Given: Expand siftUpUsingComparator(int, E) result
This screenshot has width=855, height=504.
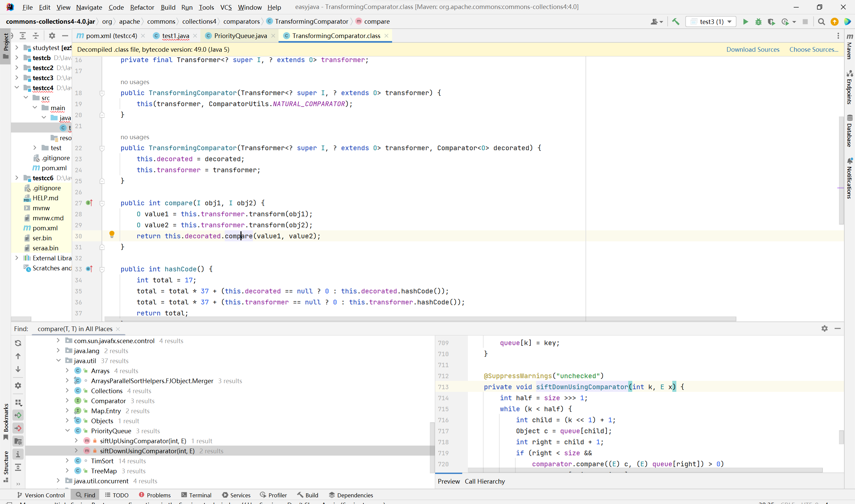Looking at the screenshot, I should (76, 441).
